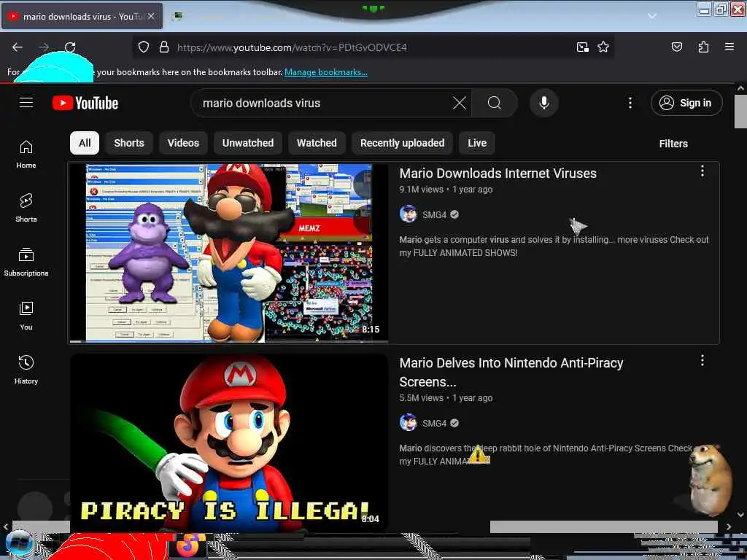Click SMG4 channel name under Anti-Piracy video
This screenshot has width=747, height=560.
click(x=435, y=424)
